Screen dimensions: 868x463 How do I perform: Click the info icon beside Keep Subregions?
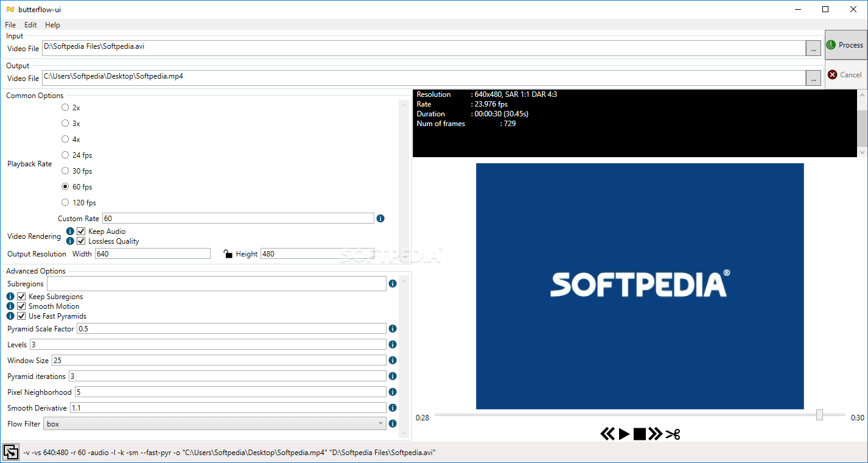click(x=10, y=297)
